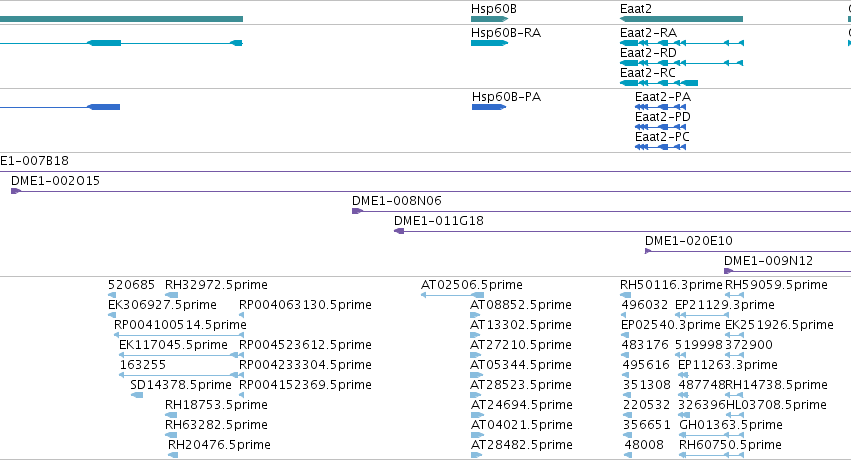Click the RH60750.5prime EST label
The image size is (851, 460).
coord(730,445)
